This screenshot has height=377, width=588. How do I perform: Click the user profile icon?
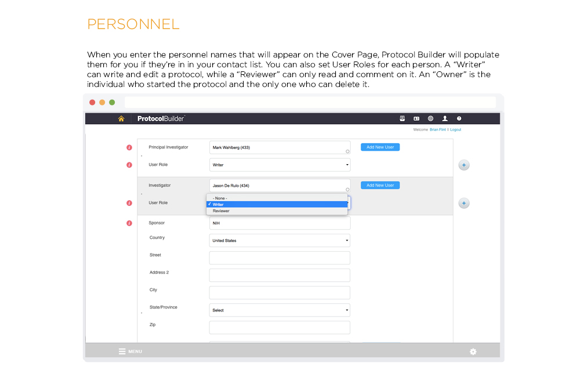point(445,119)
